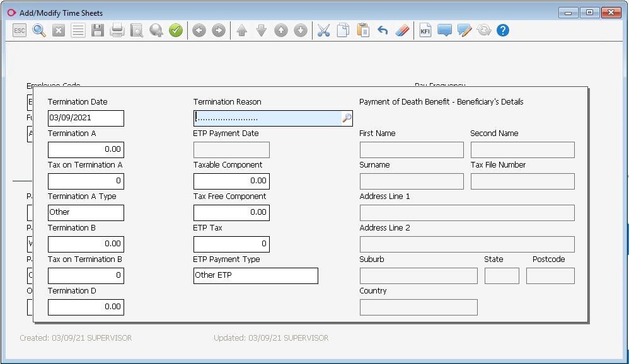
Task: Click the ETP Payment Date field
Action: [231, 150]
